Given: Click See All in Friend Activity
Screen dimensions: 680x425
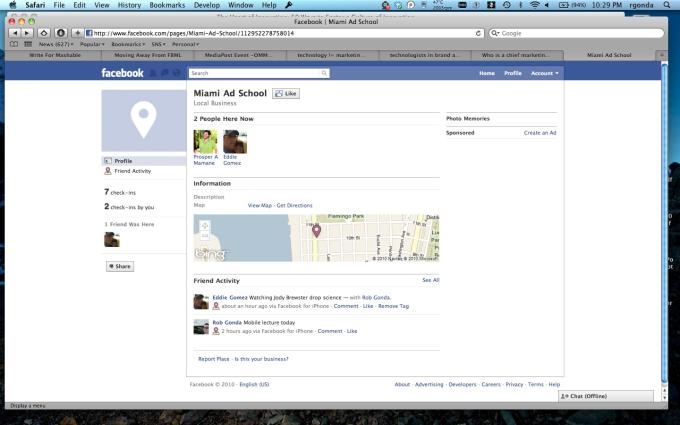Looking at the screenshot, I should [431, 280].
